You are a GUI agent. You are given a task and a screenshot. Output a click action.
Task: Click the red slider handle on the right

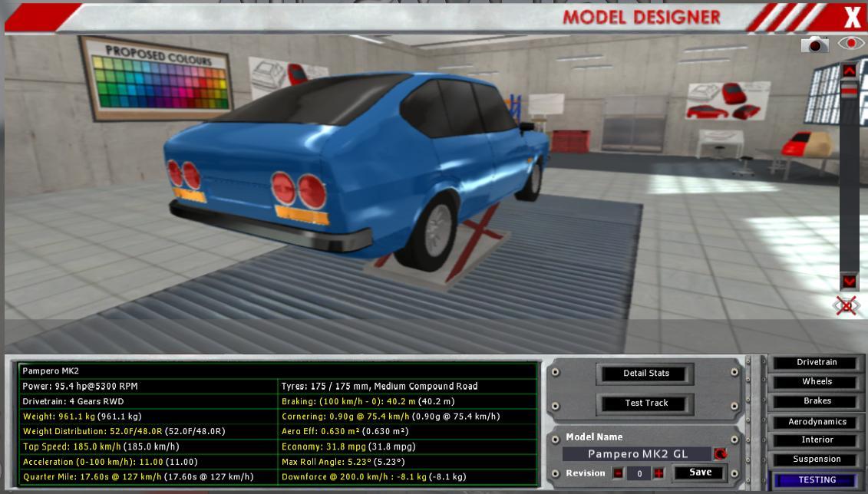pos(849,91)
